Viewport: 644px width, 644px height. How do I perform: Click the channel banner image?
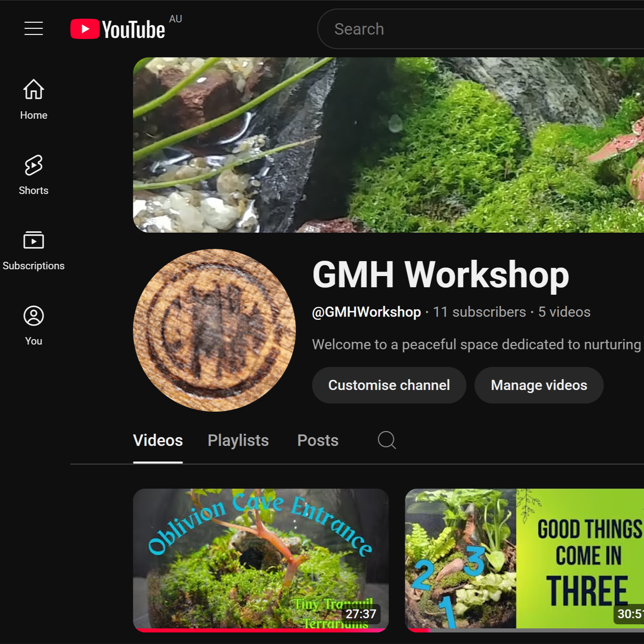click(x=388, y=145)
